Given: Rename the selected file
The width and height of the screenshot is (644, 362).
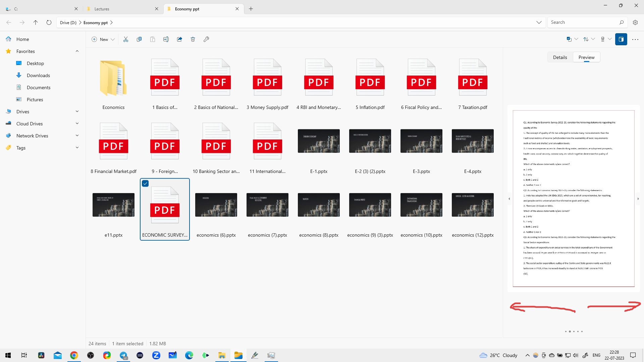Looking at the screenshot, I should (x=166, y=39).
